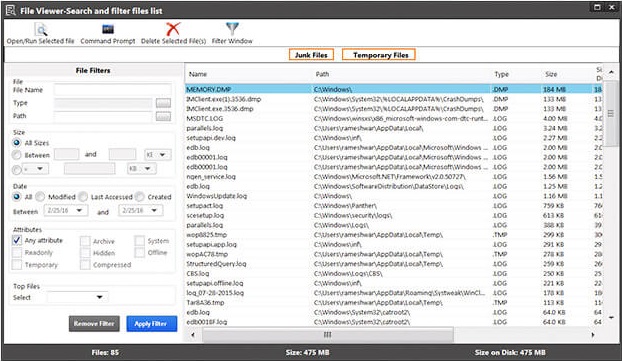Click the horizontal scrollbar right arrow
622x361 pixels.
593,335
